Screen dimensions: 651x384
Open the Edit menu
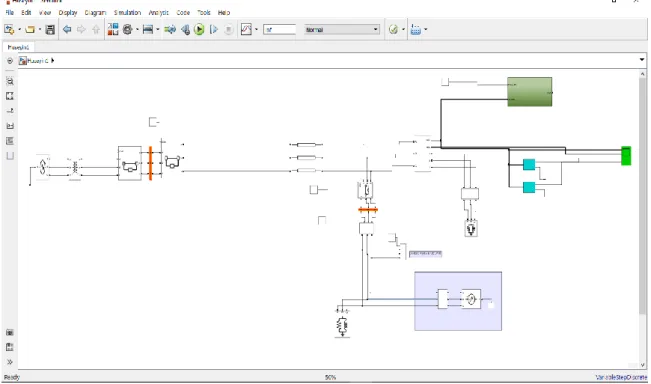tap(26, 12)
